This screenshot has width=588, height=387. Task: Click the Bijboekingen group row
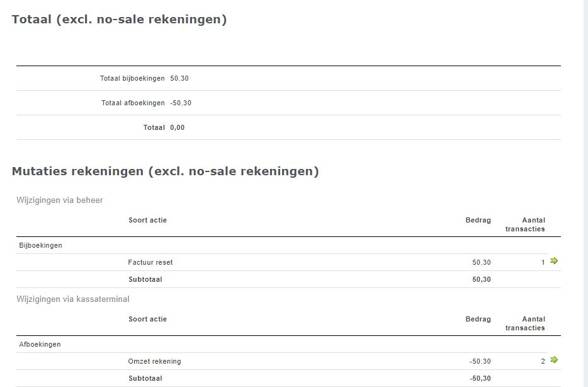[x=288, y=245]
